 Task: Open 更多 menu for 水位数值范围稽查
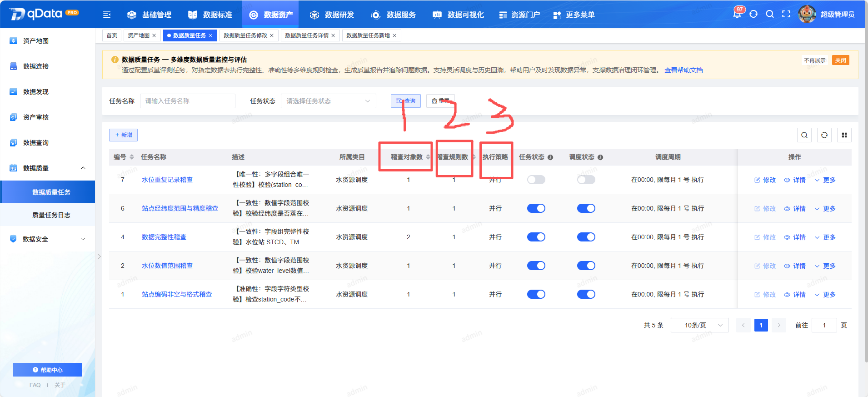825,266
